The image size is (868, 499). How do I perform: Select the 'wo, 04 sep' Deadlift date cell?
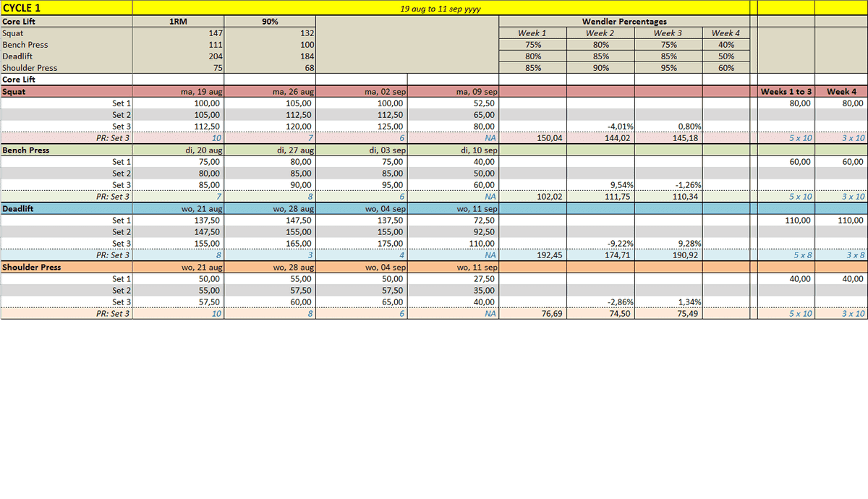click(x=362, y=209)
